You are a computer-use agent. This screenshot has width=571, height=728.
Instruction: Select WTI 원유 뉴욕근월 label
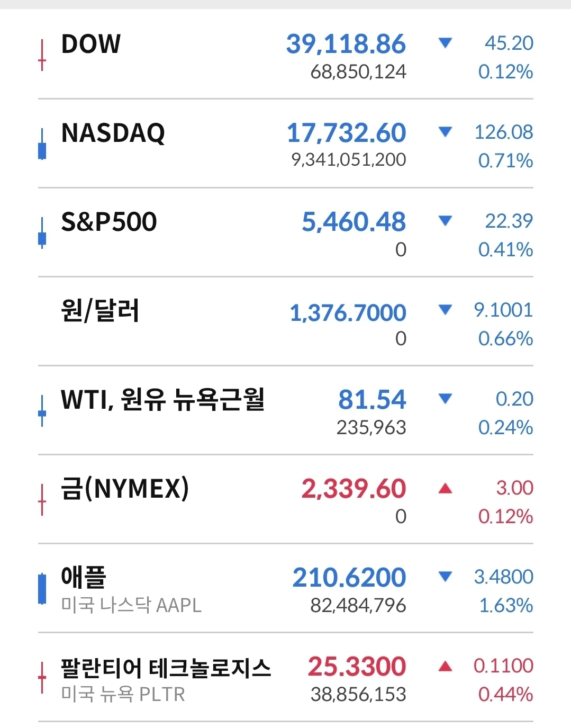coord(162,399)
